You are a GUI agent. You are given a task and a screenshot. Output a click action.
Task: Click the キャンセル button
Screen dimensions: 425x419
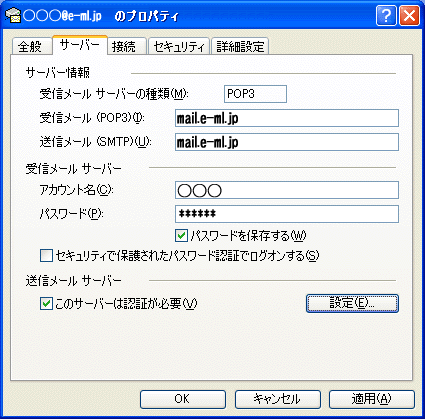[278, 399]
